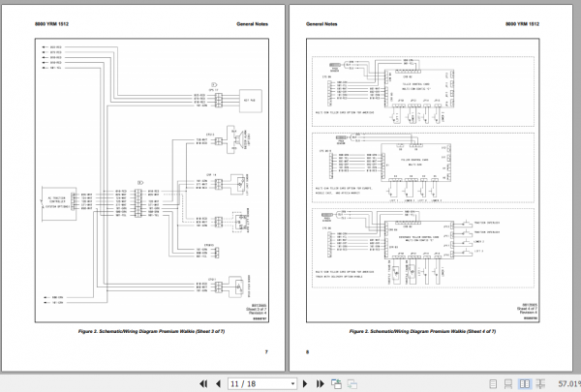Switch to single page layout

493,384
